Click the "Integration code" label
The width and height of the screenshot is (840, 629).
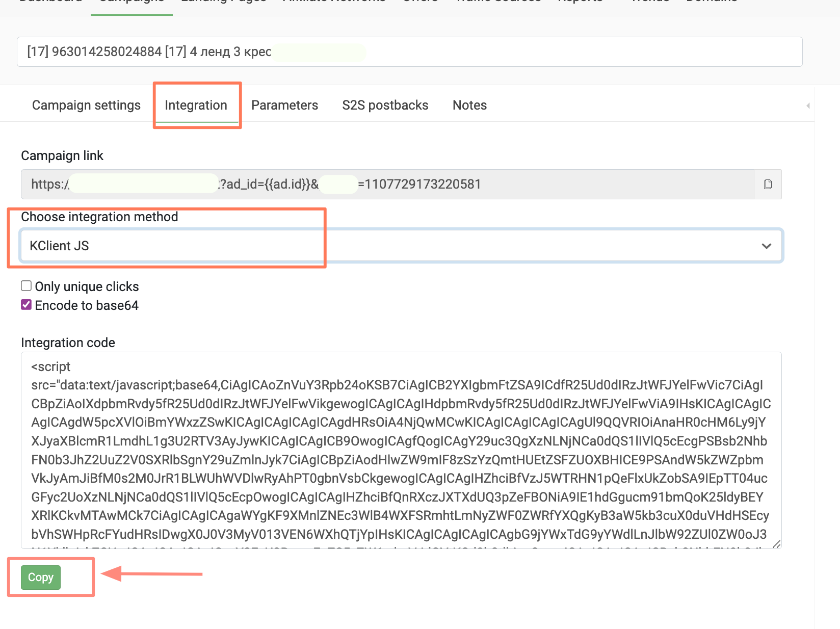[x=68, y=343]
